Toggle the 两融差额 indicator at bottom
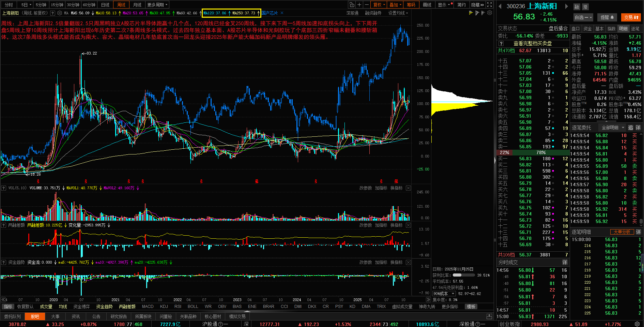 127,307
